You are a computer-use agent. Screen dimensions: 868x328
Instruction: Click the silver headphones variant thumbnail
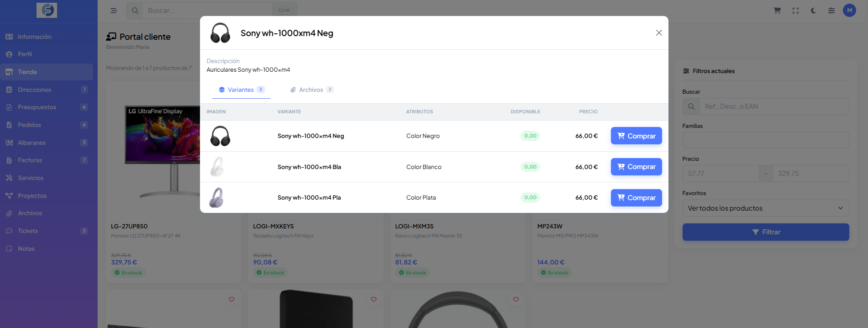(217, 197)
